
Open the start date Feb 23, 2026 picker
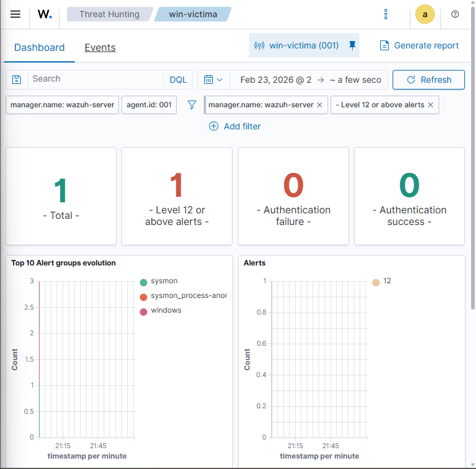tap(275, 80)
